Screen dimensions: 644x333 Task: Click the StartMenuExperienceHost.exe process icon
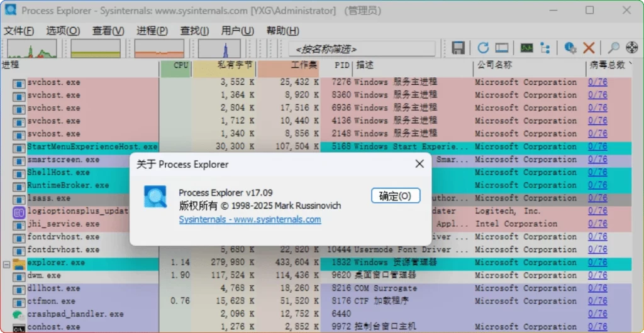point(18,148)
